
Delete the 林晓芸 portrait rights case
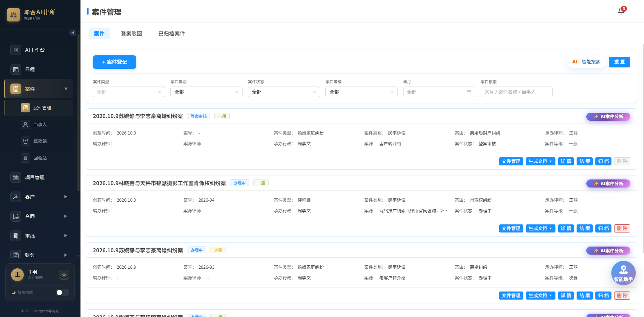tap(622, 228)
